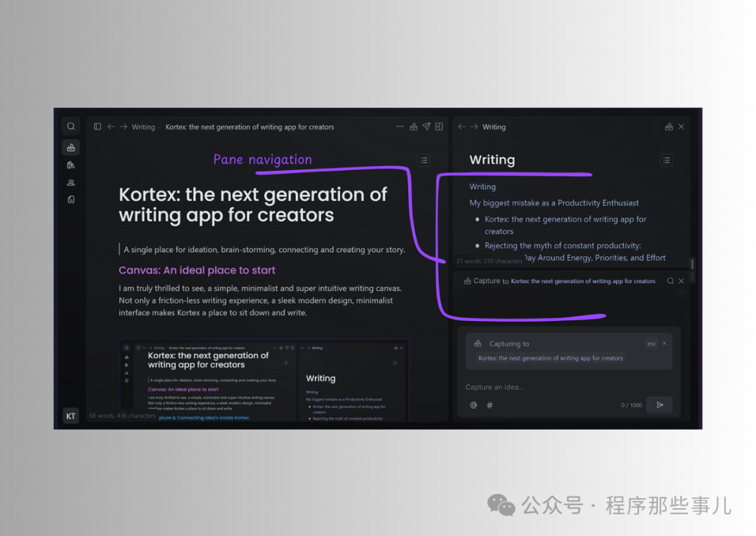Focus the 'Capture an idea...' input
This screenshot has height=536, width=756.
[568, 387]
